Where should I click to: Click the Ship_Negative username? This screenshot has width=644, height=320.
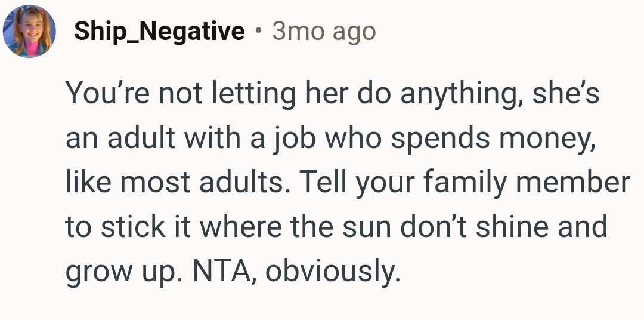click(159, 31)
